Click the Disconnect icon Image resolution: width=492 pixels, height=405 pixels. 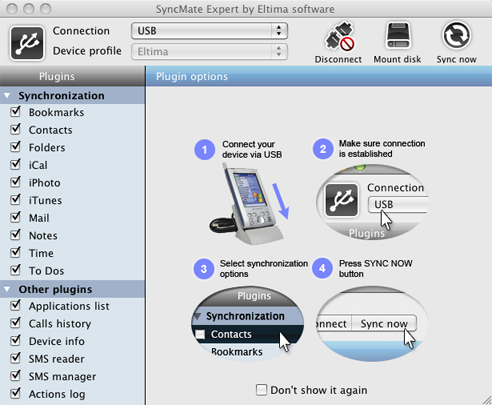coord(339,36)
